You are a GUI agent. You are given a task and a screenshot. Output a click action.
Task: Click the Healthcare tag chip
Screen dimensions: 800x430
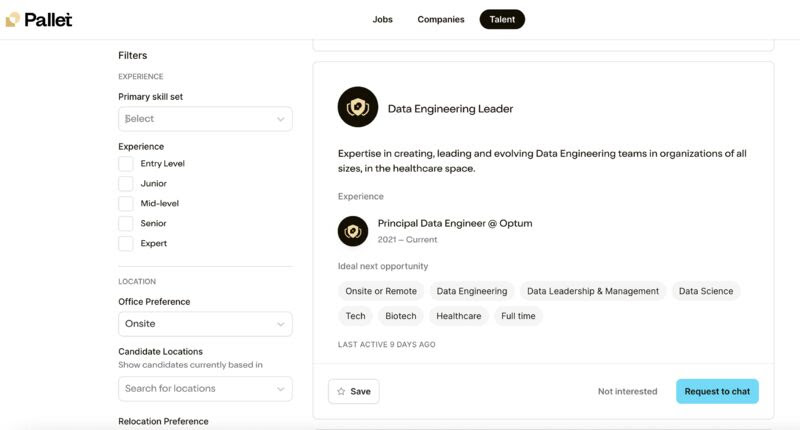[x=459, y=316]
